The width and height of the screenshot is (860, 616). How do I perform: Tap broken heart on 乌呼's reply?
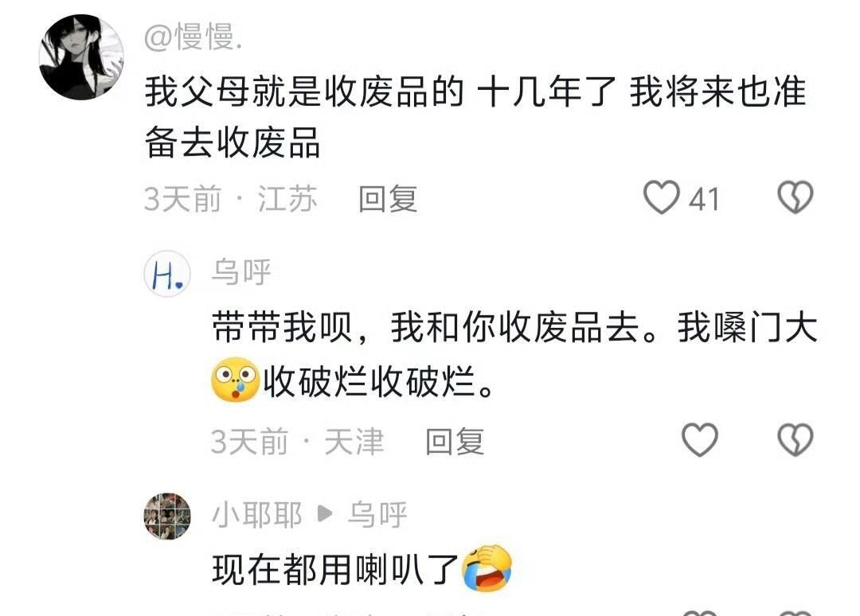click(795, 440)
